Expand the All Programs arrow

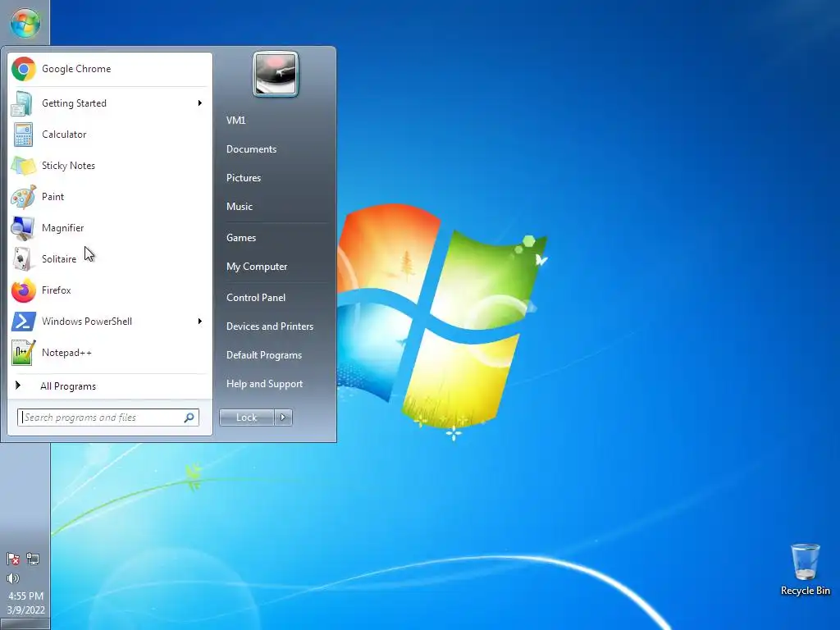pyautogui.click(x=18, y=386)
